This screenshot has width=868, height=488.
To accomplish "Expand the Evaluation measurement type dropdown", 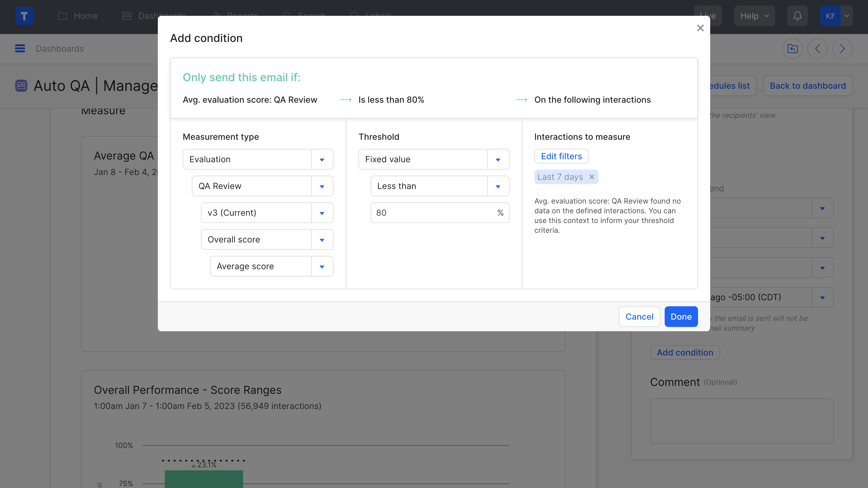I will (x=322, y=160).
